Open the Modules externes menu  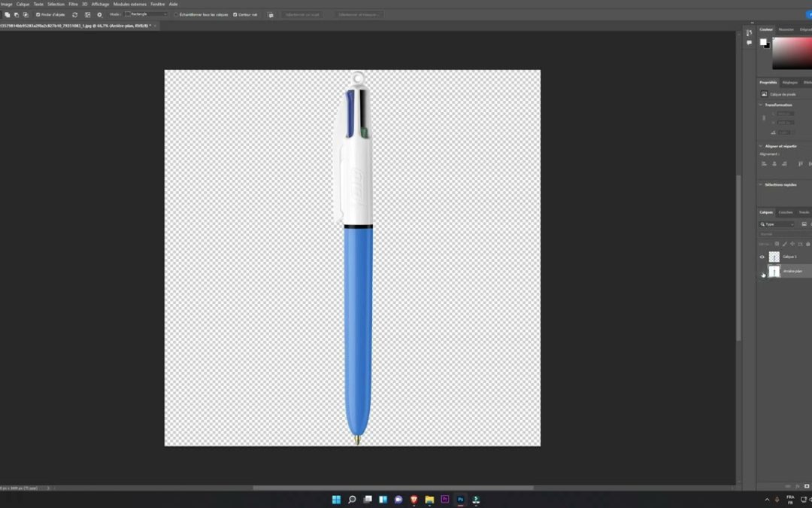[x=130, y=5]
